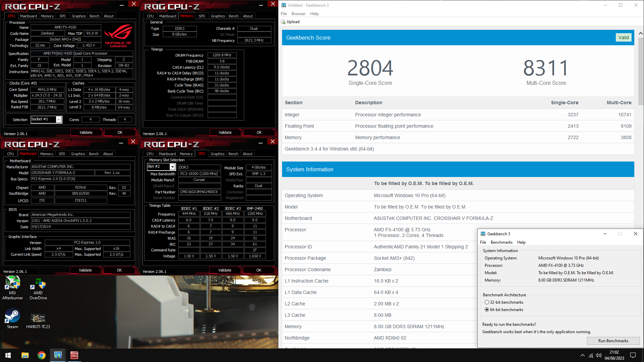The height and width of the screenshot is (362, 644).
Task: Switch to Bench tab in top-left CPU-Z
Action: (x=95, y=16)
